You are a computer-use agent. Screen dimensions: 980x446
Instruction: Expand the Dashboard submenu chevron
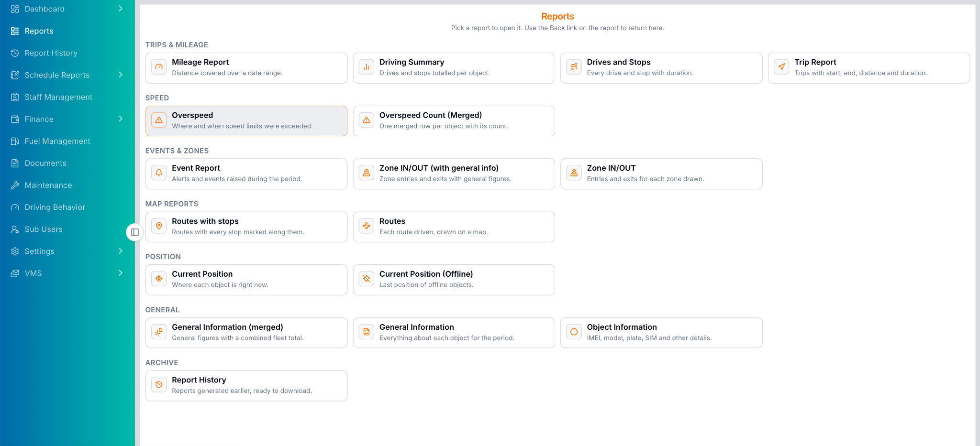[121, 9]
